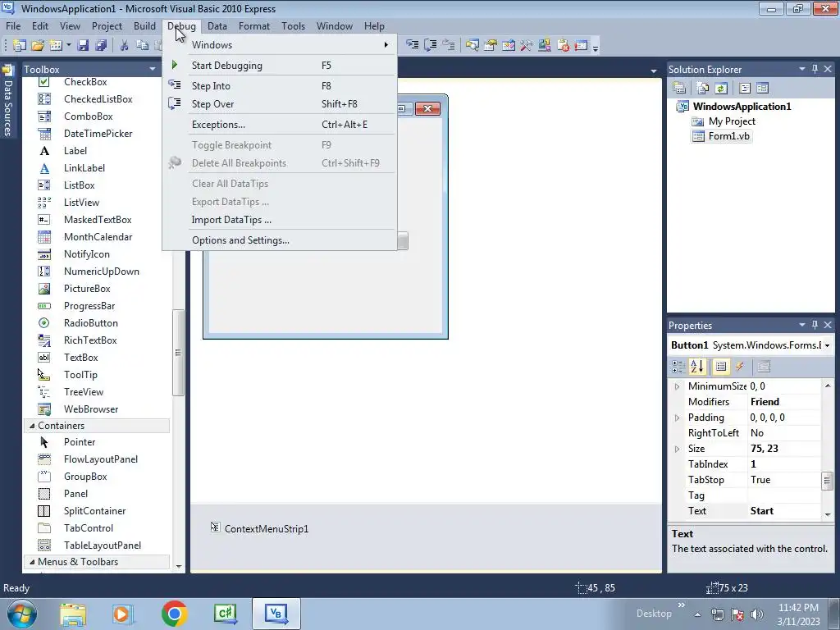Click Properties icon in Solution Explorer toolbar

(678, 88)
